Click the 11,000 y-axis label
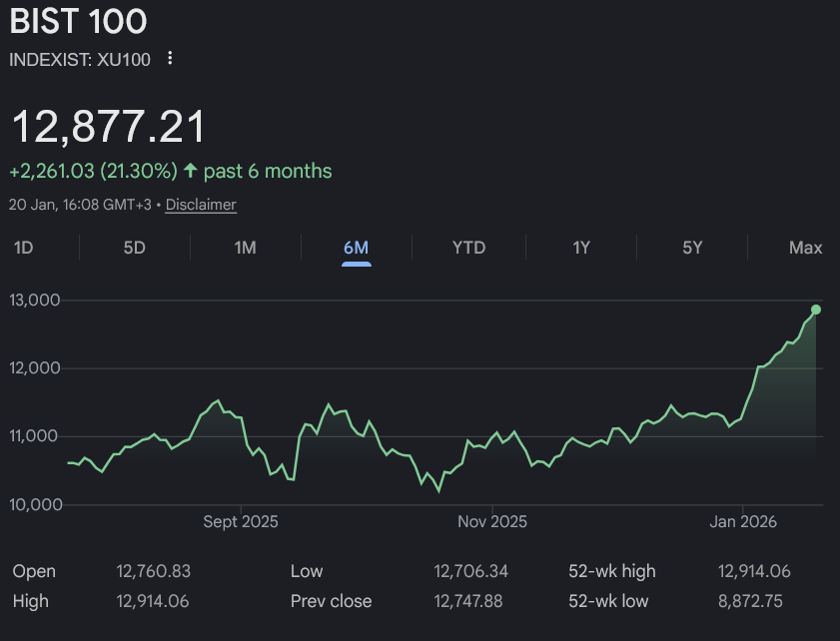Screen dimensions: 840x641 click(35, 436)
